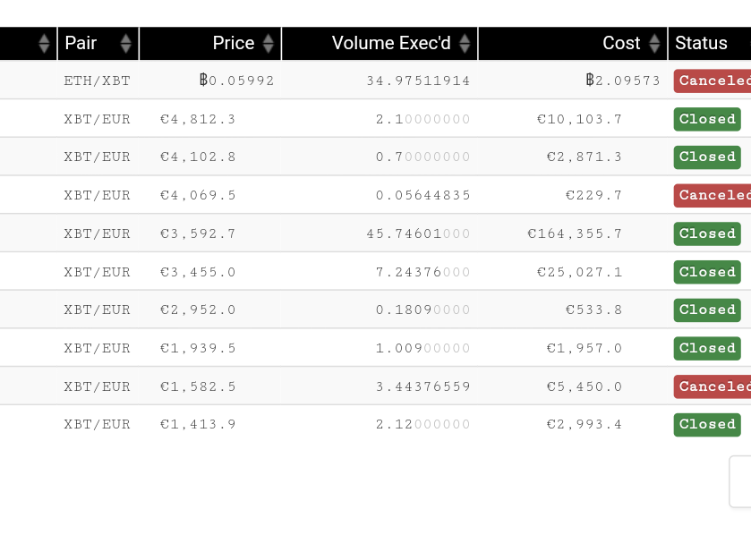Toggle sort arrows beside Cost header
This screenshot has width=751, height=560.
(x=654, y=44)
